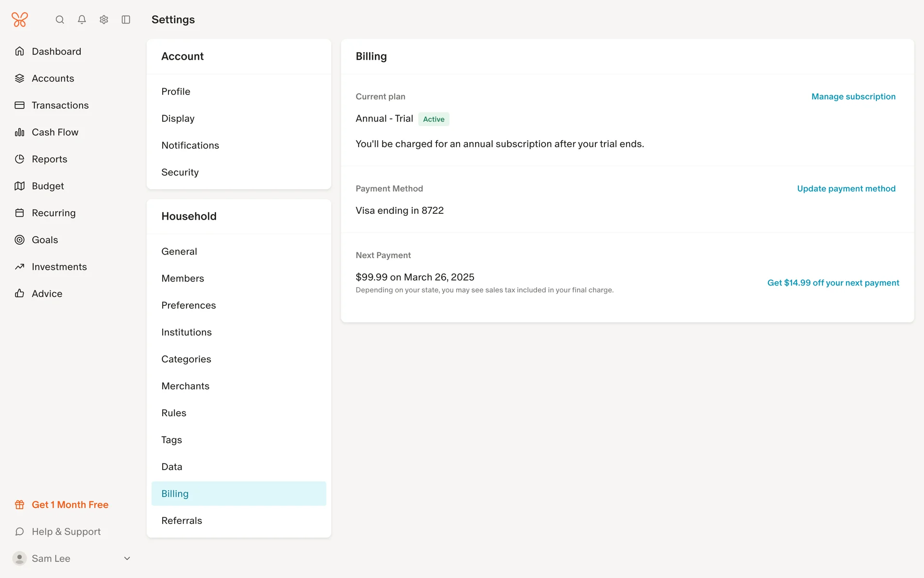Viewport: 924px width, 578px height.
Task: Click the settings gear icon
Action: tap(104, 20)
